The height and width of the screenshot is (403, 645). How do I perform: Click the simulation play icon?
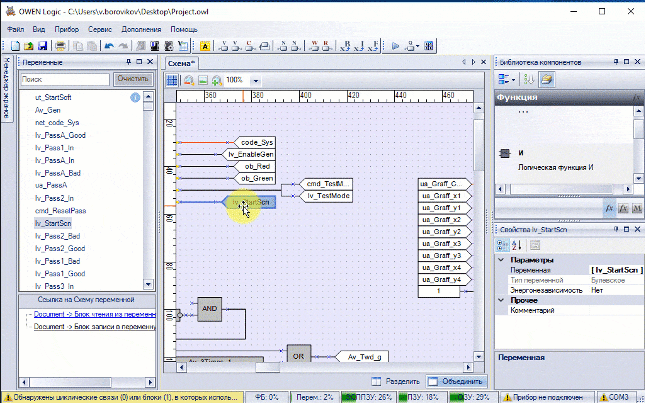point(396,46)
